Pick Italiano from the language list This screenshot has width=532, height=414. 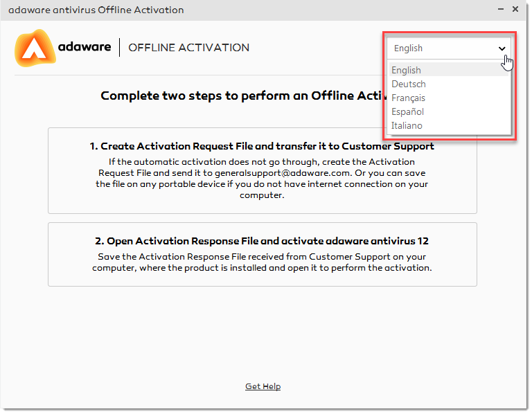tap(449, 126)
